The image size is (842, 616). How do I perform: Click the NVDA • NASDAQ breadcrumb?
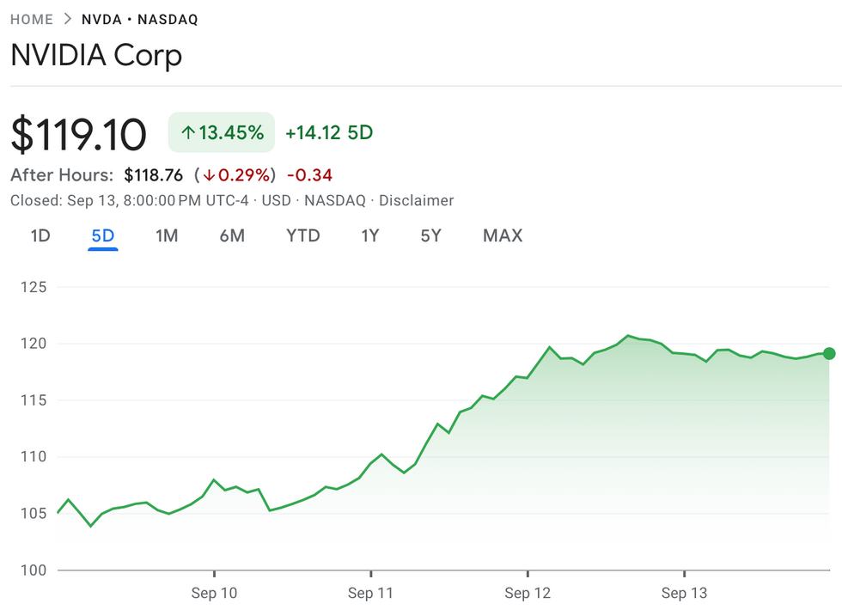pos(139,19)
